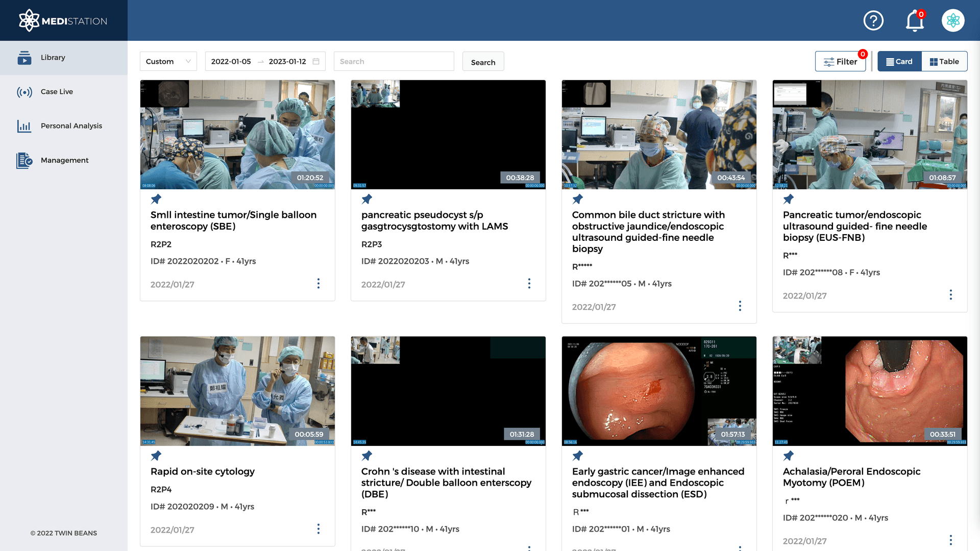Toggle the pin on the Crohn's disease case
This screenshot has height=551, width=980.
367,456
